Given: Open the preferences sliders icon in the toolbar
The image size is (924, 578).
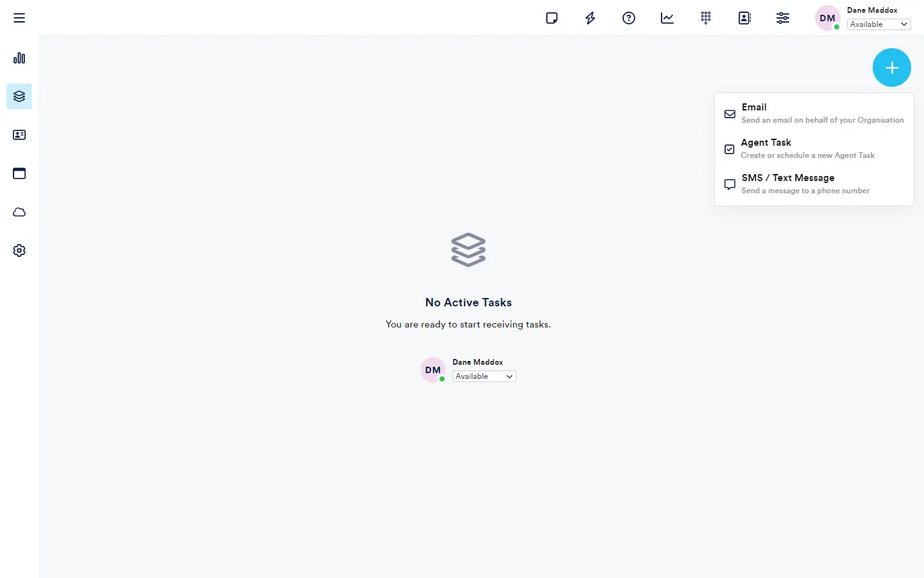Looking at the screenshot, I should point(783,18).
